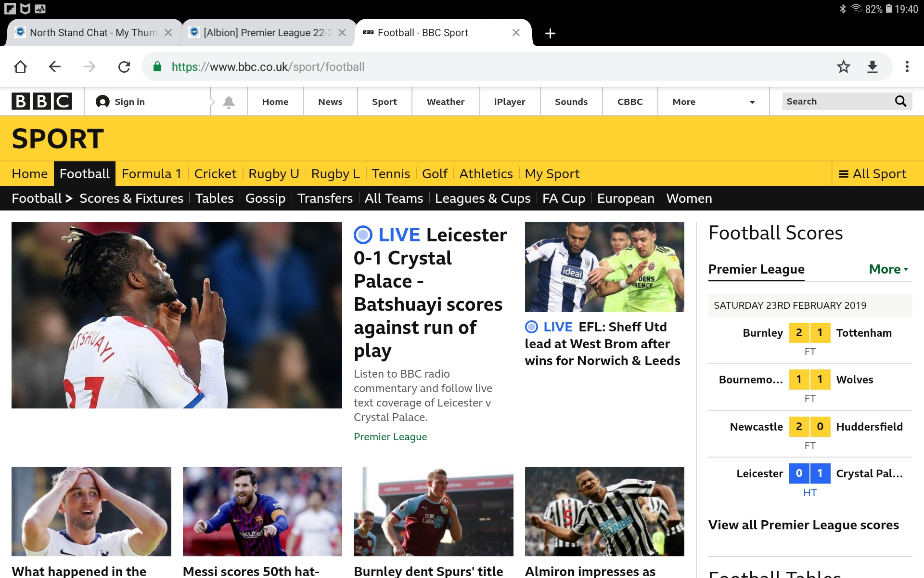Open Transfers in football subnav

(x=325, y=198)
